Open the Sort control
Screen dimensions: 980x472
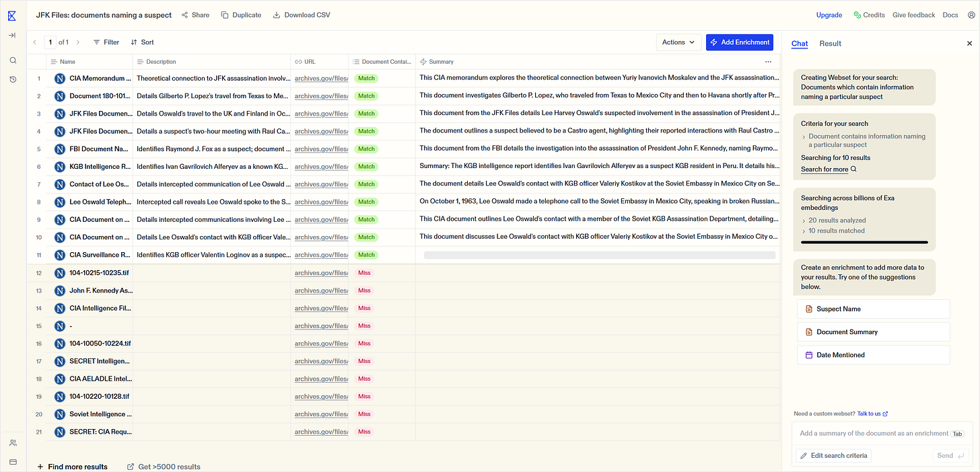[x=142, y=42]
